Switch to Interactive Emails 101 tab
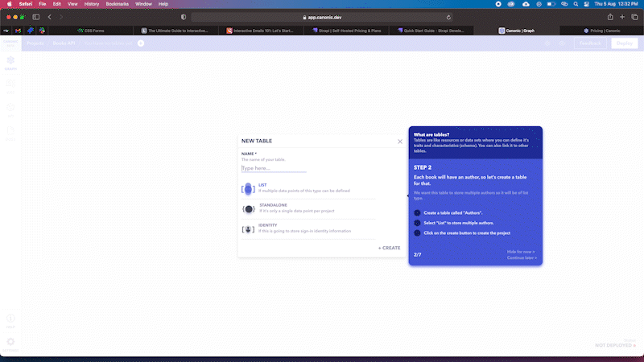The width and height of the screenshot is (644, 362). 260,31
